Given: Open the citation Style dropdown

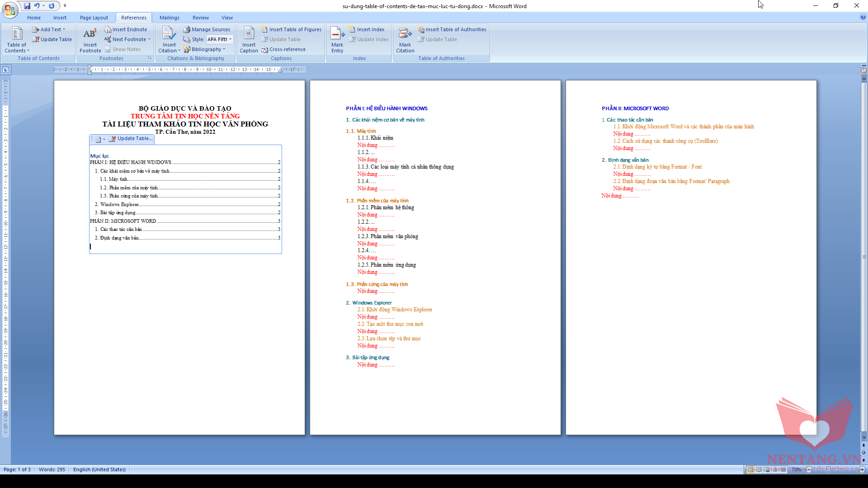Looking at the screenshot, I should 230,39.
